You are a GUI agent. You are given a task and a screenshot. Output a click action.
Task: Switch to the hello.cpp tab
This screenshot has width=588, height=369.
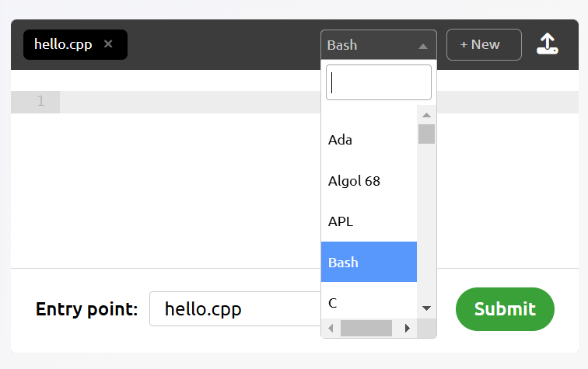click(x=63, y=44)
